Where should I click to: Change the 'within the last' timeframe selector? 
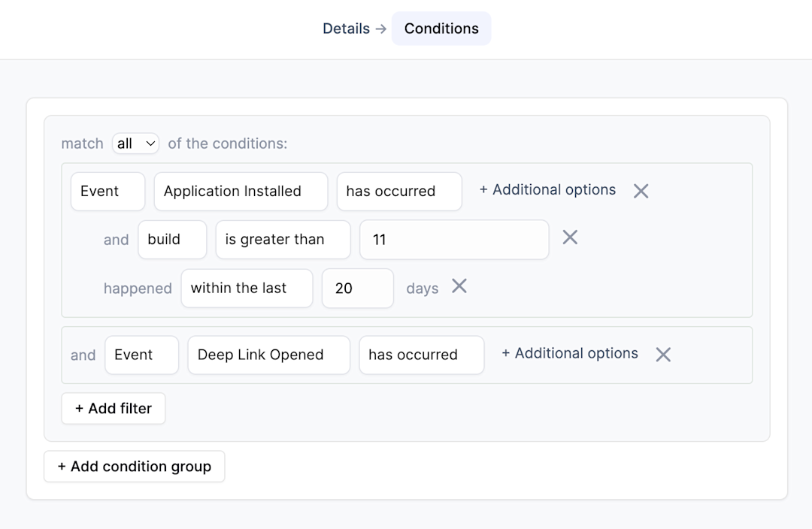click(x=247, y=288)
